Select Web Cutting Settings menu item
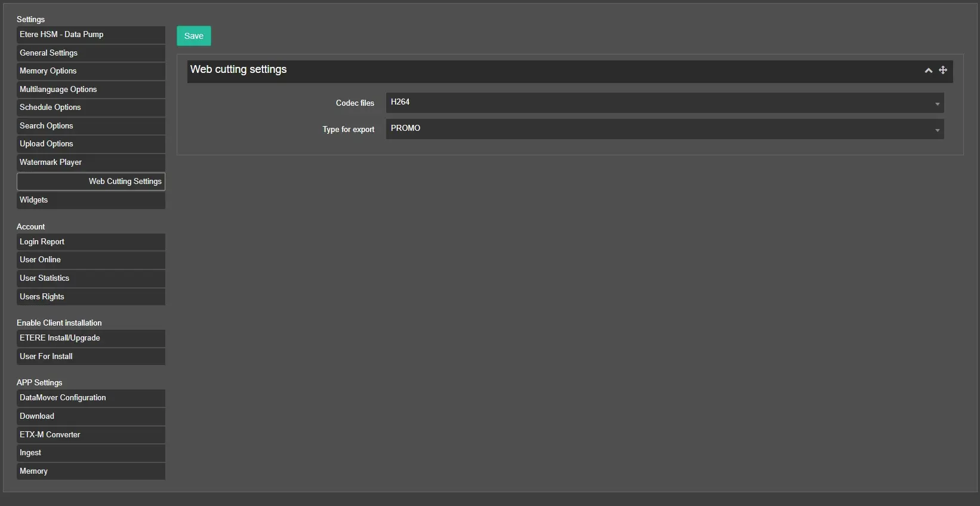Viewport: 980px width, 506px height. pyautogui.click(x=91, y=182)
